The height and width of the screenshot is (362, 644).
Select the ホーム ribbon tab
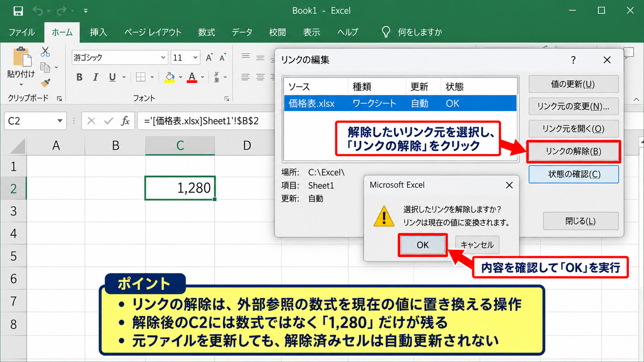tap(62, 32)
